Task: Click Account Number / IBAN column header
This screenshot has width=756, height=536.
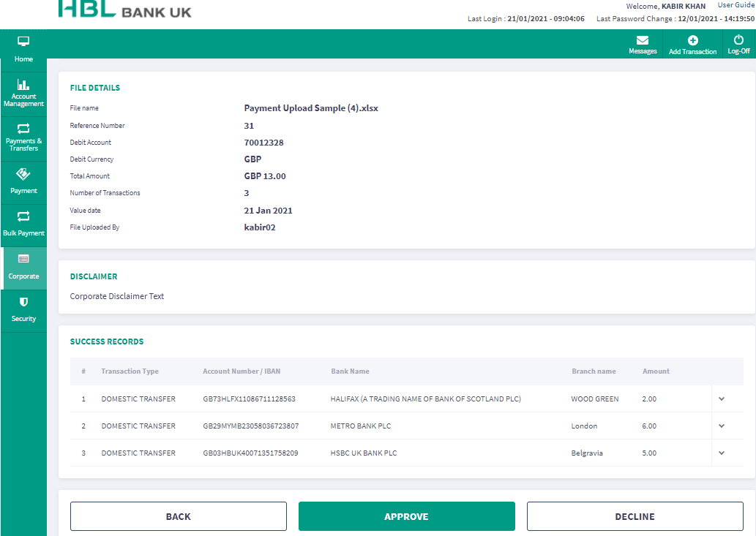Action: (242, 371)
